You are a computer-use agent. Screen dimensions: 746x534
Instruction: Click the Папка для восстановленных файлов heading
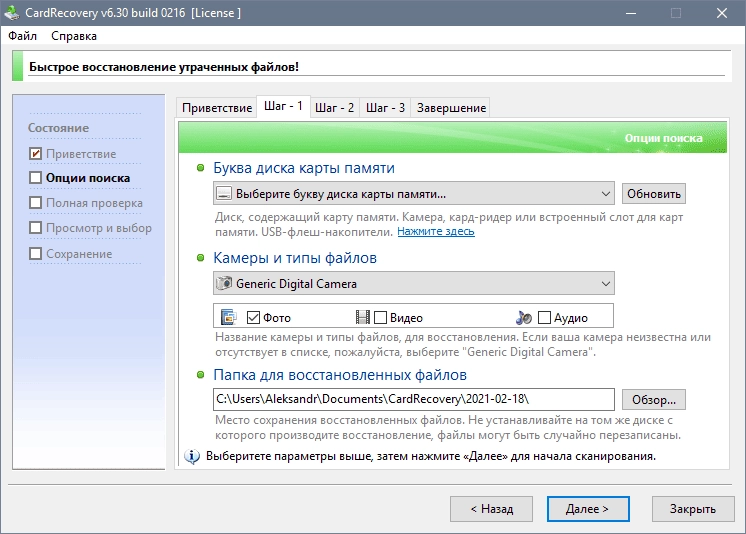(x=340, y=375)
